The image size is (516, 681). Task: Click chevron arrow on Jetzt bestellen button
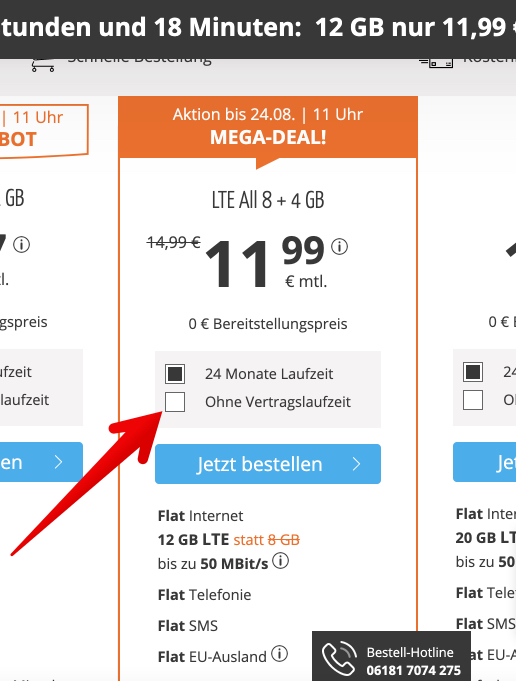pyautogui.click(x=357, y=464)
